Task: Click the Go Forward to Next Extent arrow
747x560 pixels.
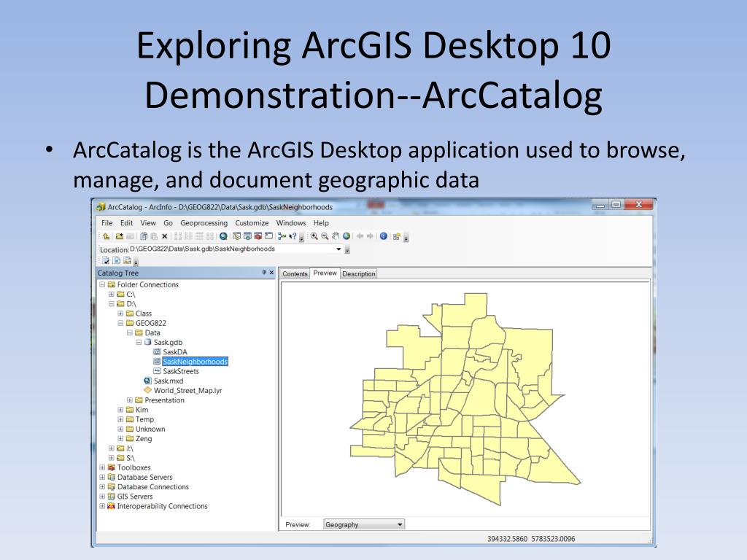Action: [370, 236]
